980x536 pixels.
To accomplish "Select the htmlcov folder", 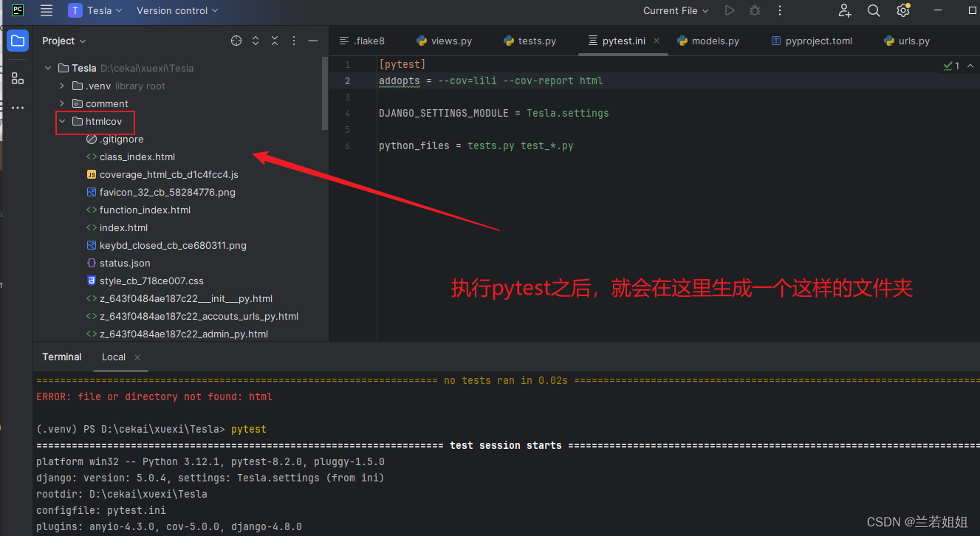I will 103,121.
